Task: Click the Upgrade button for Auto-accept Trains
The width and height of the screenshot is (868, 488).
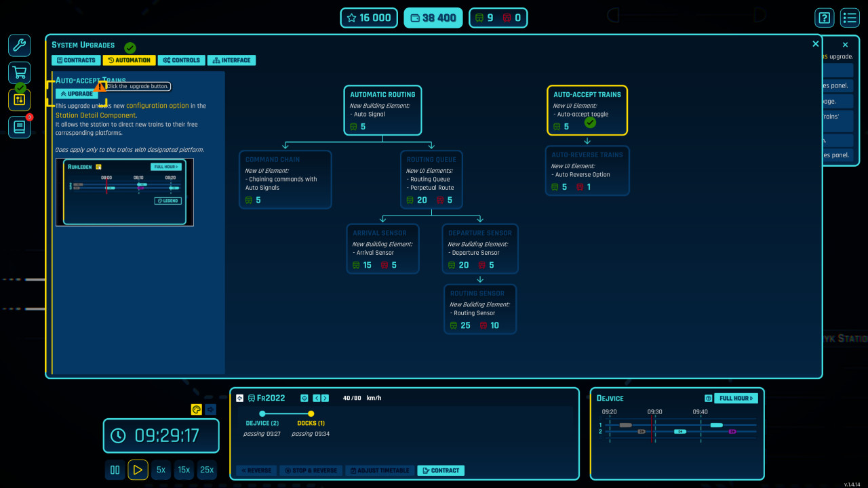Action: pyautogui.click(x=77, y=94)
